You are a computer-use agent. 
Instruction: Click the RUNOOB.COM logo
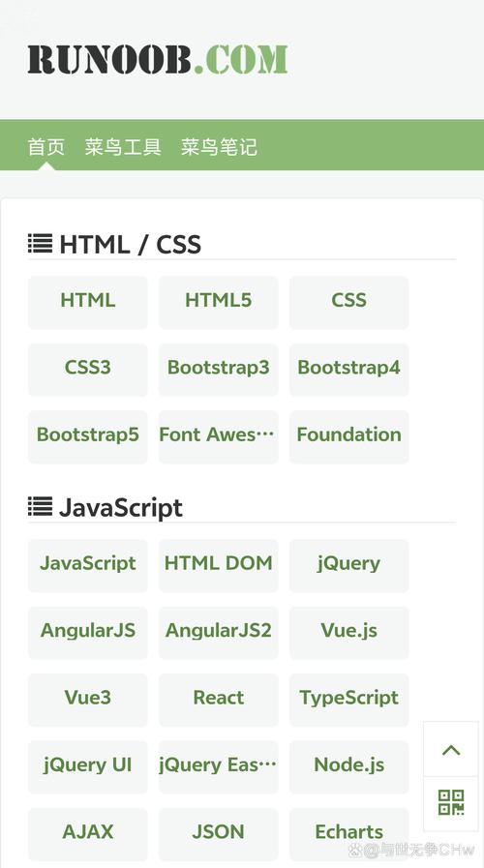tap(158, 59)
